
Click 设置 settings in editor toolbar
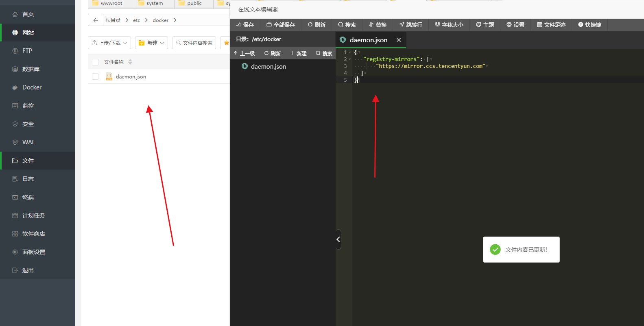(515, 25)
